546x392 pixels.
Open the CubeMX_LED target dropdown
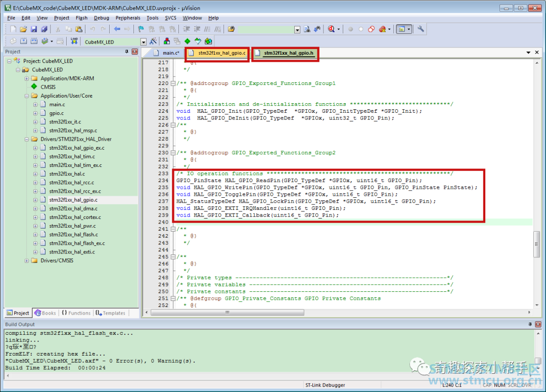pos(143,42)
